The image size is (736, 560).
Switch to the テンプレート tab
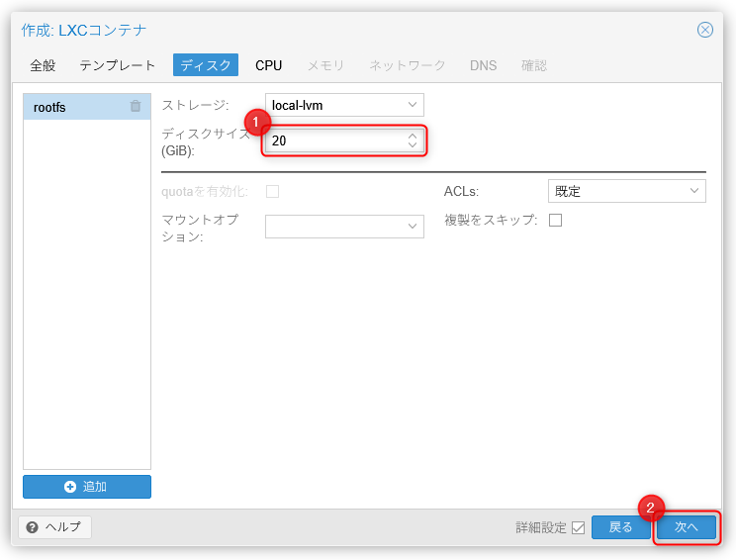pos(118,65)
